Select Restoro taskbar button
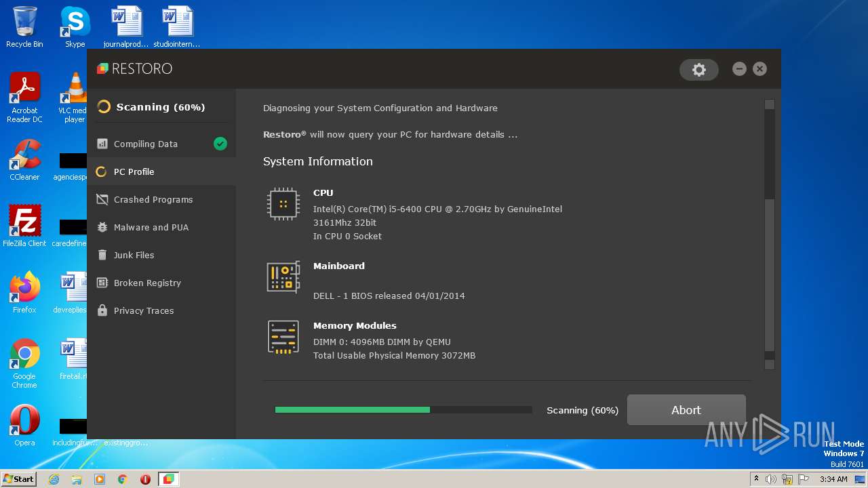Image resolution: width=868 pixels, height=488 pixels. pyautogui.click(x=168, y=479)
